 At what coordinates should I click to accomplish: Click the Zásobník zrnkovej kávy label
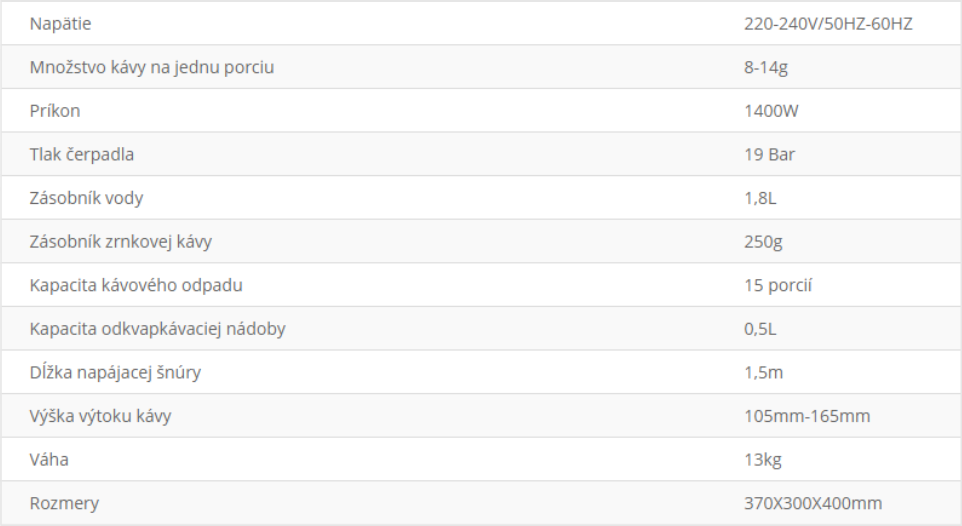(121, 241)
